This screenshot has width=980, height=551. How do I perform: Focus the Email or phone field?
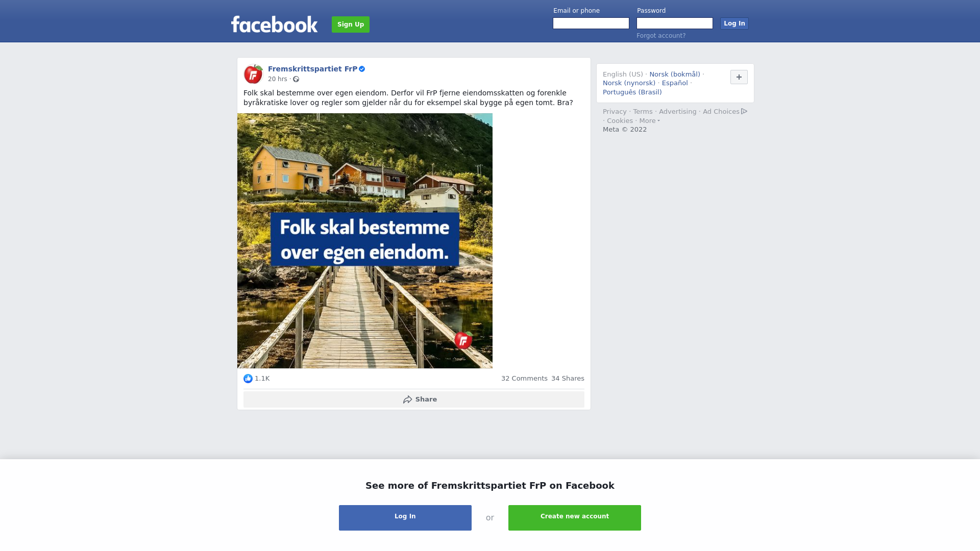(x=591, y=23)
